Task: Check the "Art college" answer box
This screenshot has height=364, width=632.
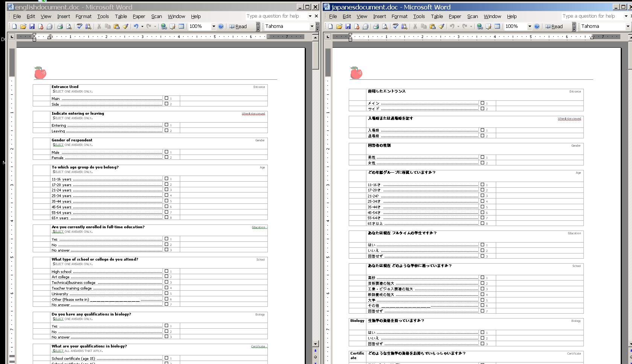Action: point(166,276)
